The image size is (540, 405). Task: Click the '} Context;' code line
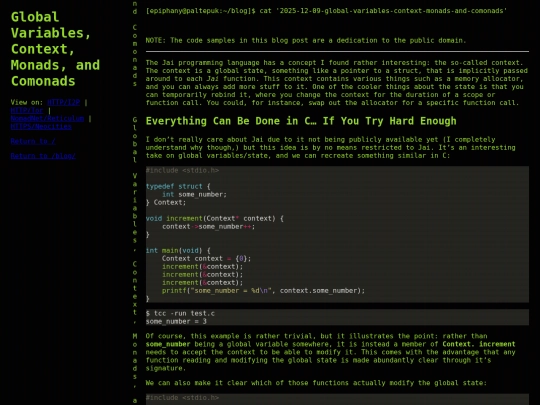(x=166, y=202)
